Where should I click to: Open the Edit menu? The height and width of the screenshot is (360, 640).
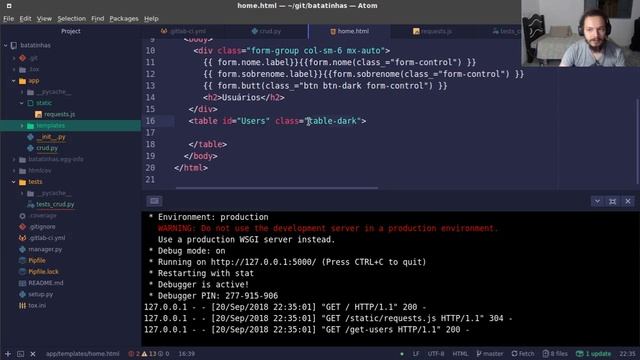click(25, 19)
